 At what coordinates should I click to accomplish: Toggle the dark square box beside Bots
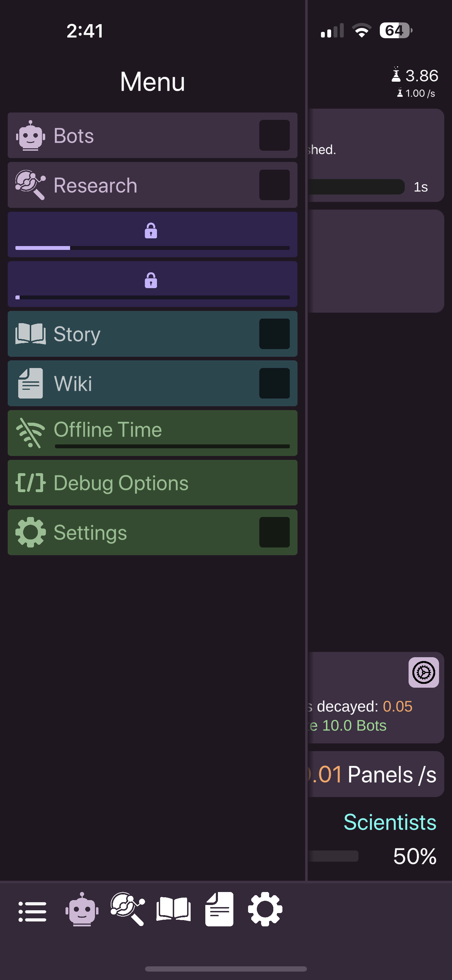point(274,135)
